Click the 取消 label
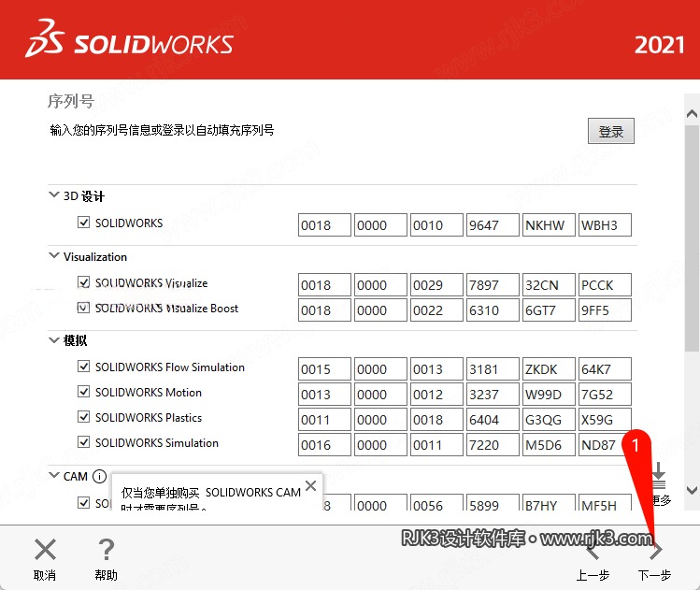 [45, 575]
